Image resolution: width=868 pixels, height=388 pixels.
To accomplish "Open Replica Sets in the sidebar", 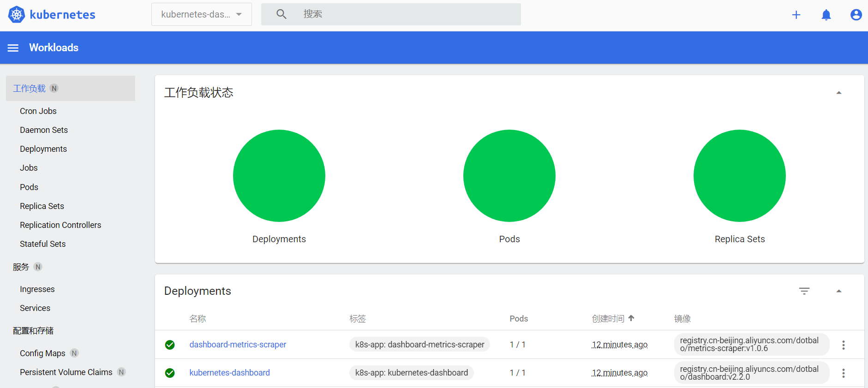I will pos(42,206).
